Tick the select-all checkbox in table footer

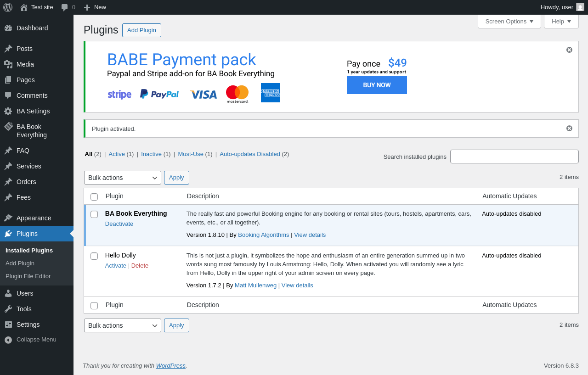point(94,306)
